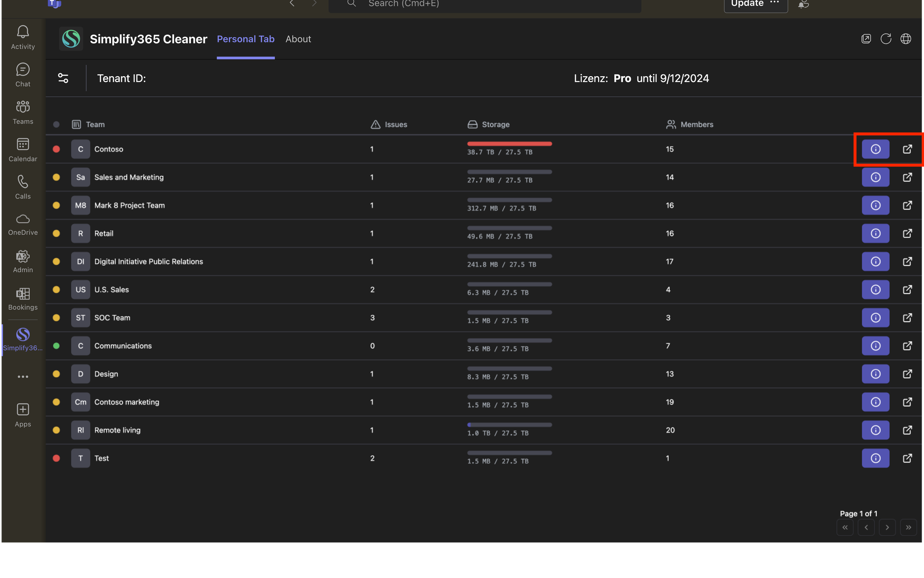Select the Simplify365 app icon in sidebar
Image resolution: width=924 pixels, height=578 pixels.
23,339
